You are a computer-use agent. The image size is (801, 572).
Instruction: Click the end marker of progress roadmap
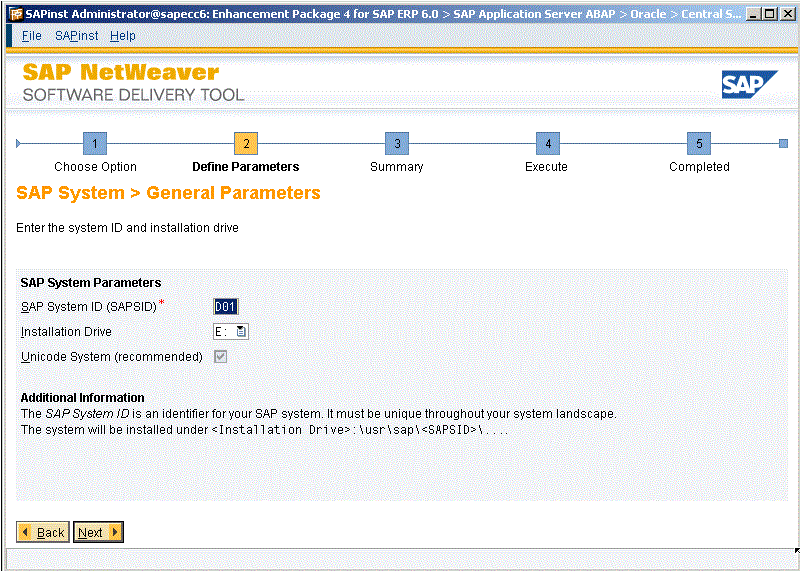coord(783,143)
